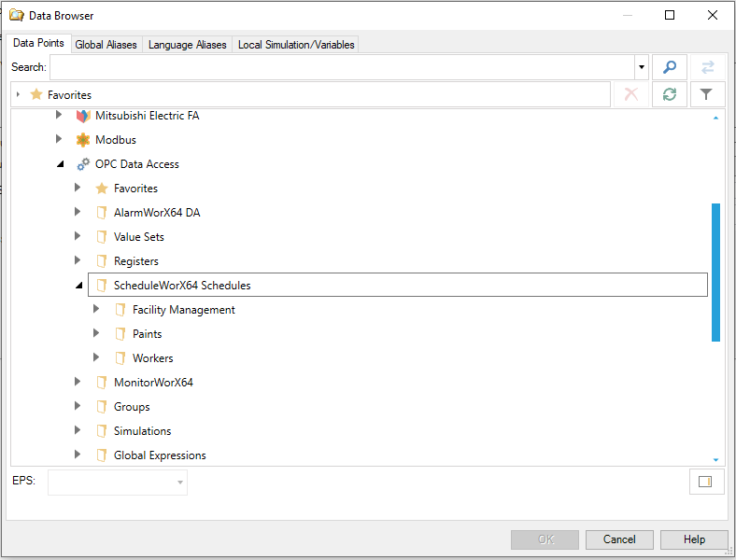Open the filter funnel button

coord(707,94)
